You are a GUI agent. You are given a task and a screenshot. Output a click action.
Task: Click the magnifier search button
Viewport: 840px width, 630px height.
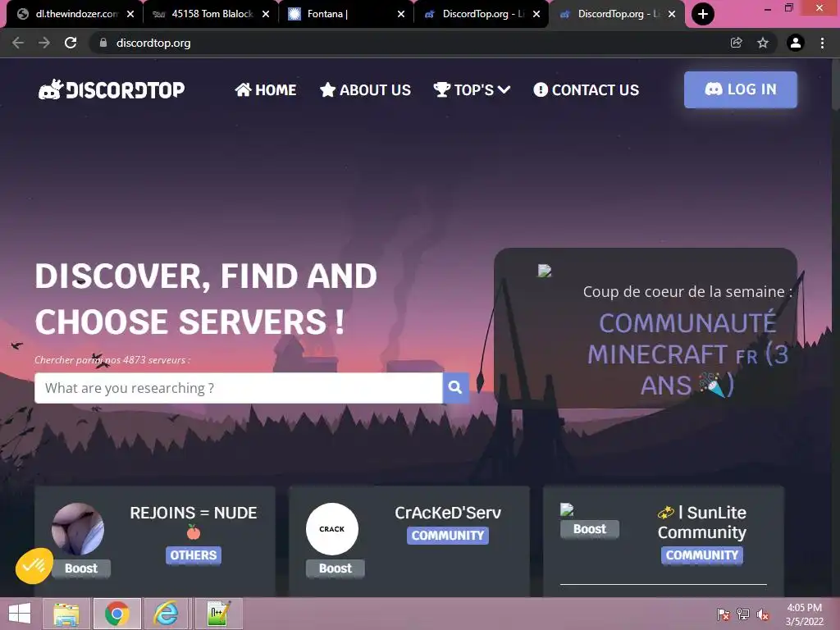pos(455,388)
